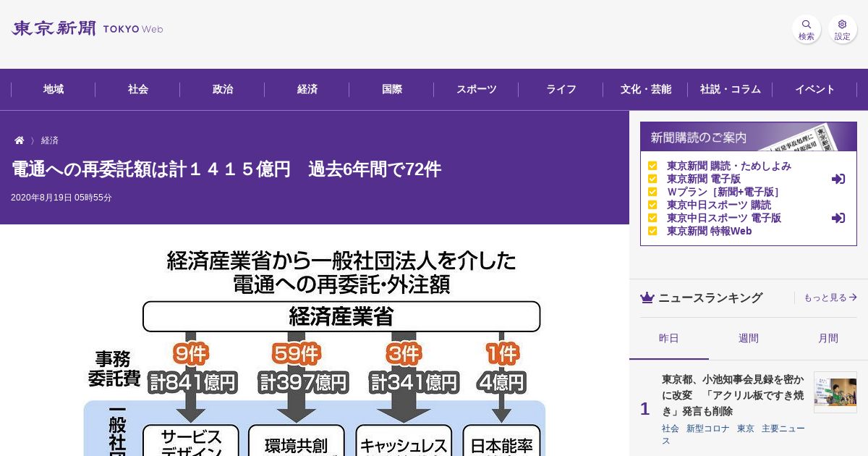Open the 政治 navigation menu
Screen dimensions: 868x456
pos(223,90)
